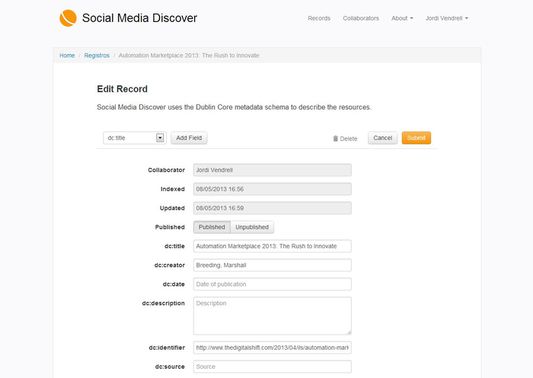This screenshot has width=533, height=378.
Task: Click the Published field label
Action: pyautogui.click(x=170, y=227)
